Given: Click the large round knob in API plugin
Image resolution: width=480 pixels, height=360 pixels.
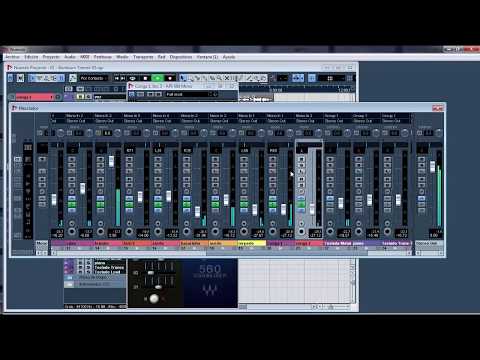Looking at the screenshot, I should (154, 298).
